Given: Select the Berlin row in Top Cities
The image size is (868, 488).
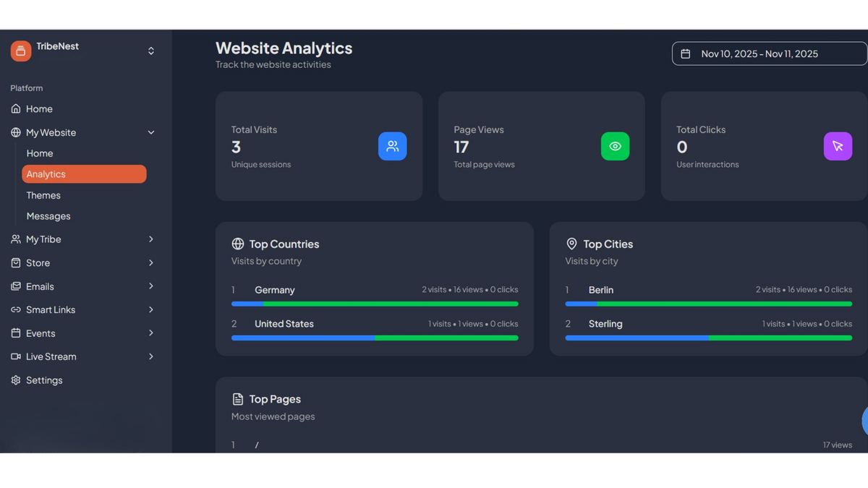Looking at the screenshot, I should 709,295.
